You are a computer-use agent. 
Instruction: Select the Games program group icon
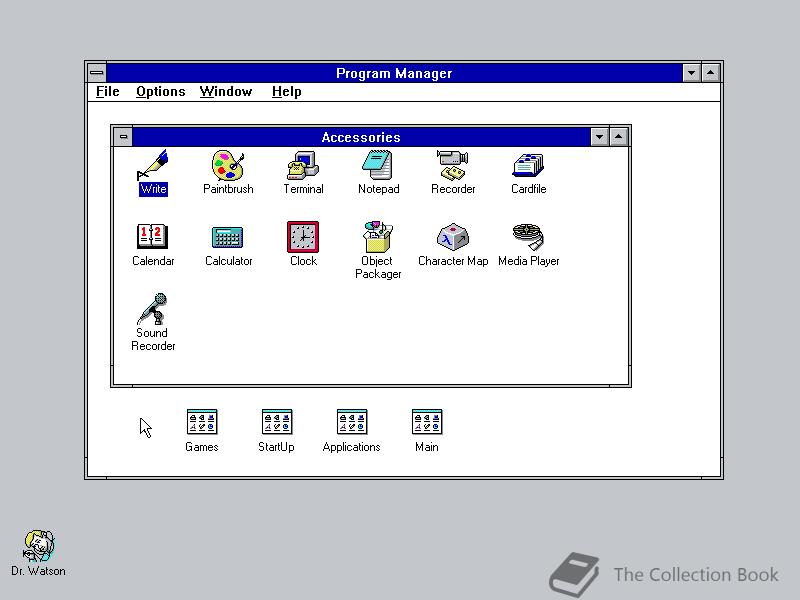(202, 422)
